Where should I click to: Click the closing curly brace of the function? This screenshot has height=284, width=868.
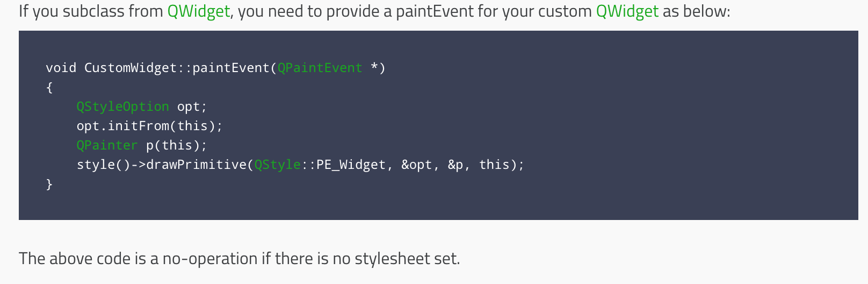(x=49, y=184)
